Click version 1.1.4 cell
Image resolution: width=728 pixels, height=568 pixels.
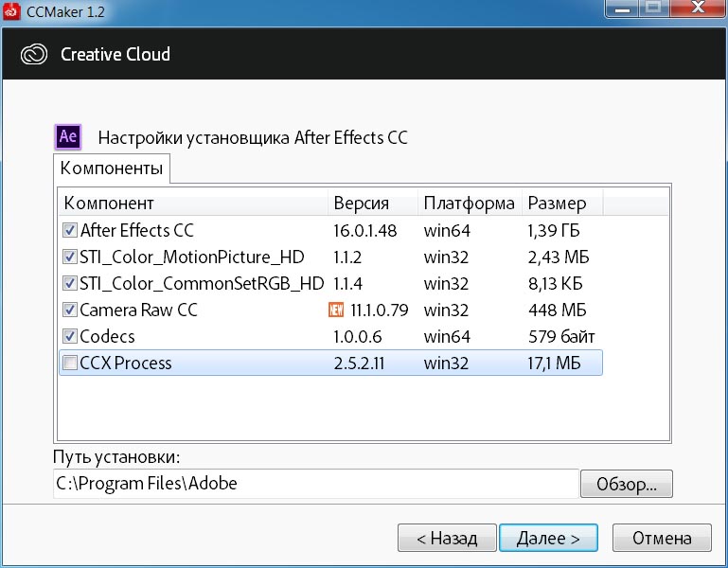click(348, 283)
